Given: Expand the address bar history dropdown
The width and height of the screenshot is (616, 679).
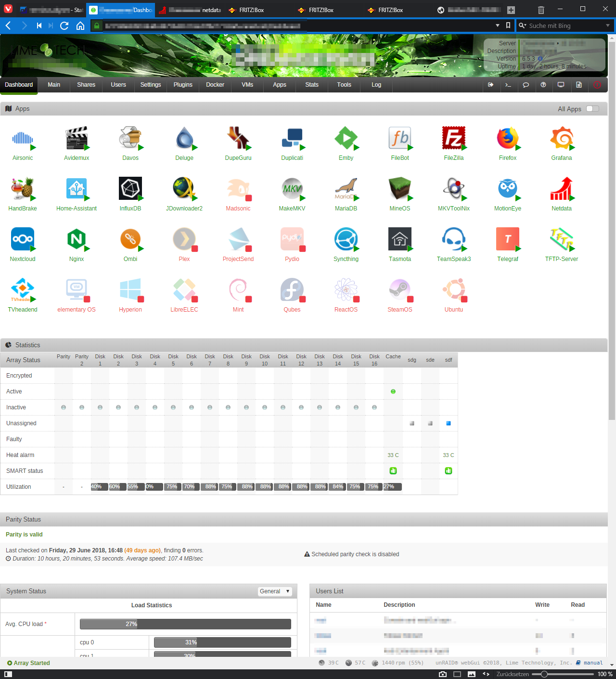Looking at the screenshot, I should (498, 26).
